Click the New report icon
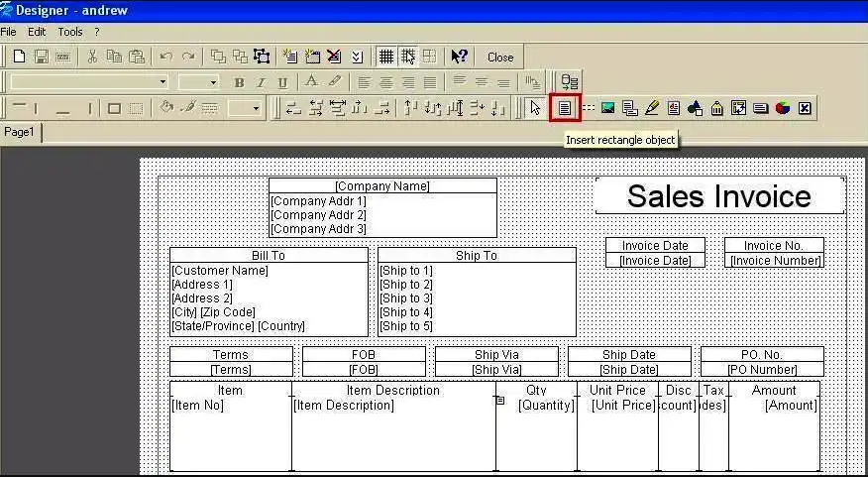868x477 pixels. 19,57
